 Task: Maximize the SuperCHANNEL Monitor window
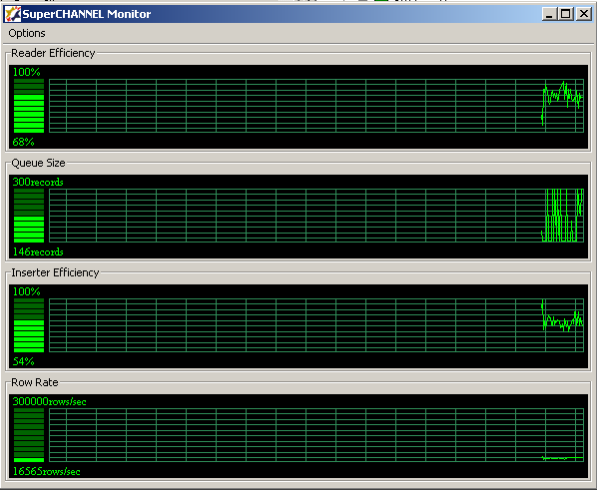click(566, 14)
